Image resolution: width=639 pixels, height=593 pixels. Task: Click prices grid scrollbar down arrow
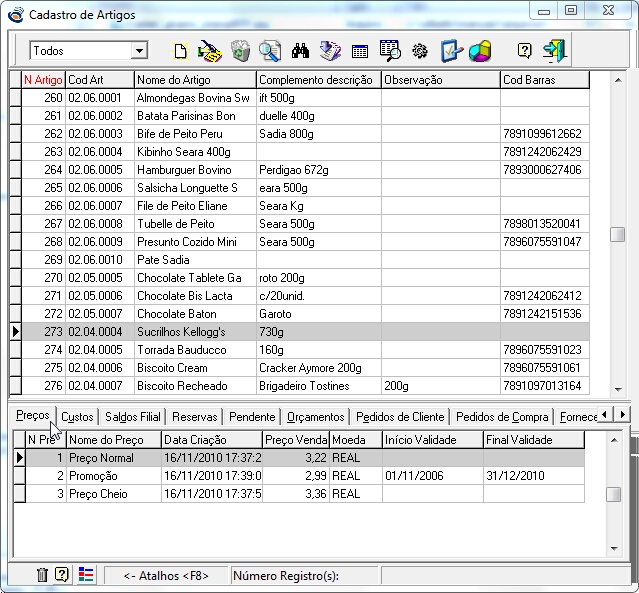[x=614, y=549]
